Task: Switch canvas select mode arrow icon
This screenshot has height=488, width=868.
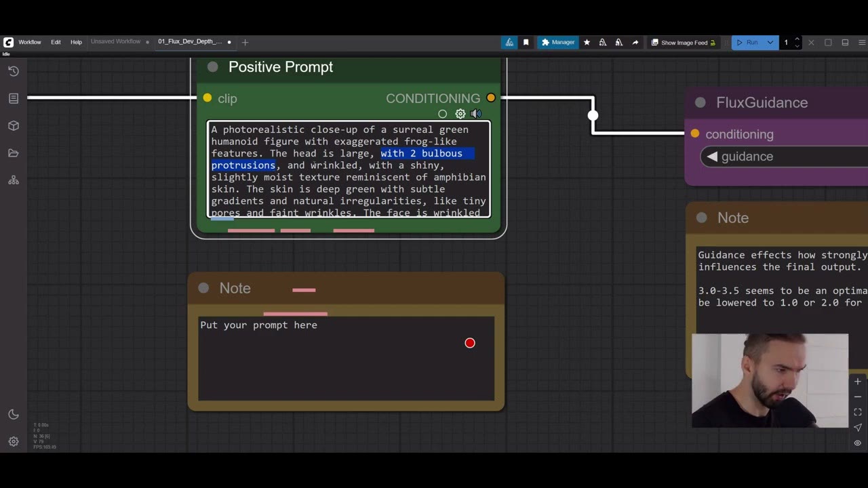Action: coord(858,428)
